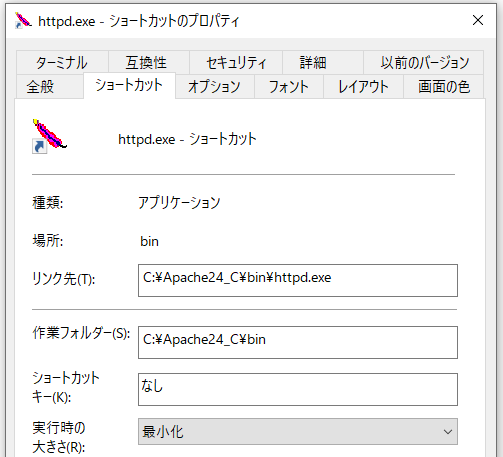This screenshot has width=503, height=457.
Task: Expand the 実行時の大きさ dropdown showing 最小化
Action: click(298, 432)
